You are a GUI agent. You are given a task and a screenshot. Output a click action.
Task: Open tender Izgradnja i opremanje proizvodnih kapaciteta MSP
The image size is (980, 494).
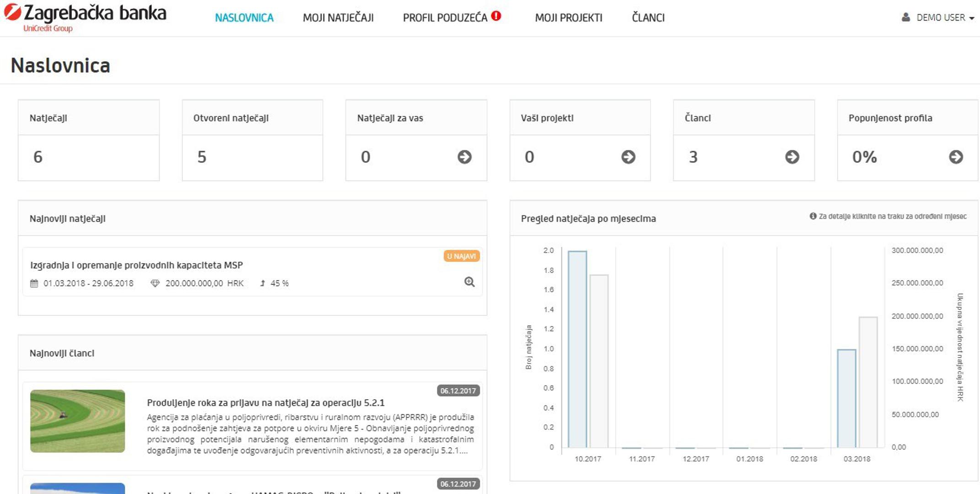click(136, 265)
